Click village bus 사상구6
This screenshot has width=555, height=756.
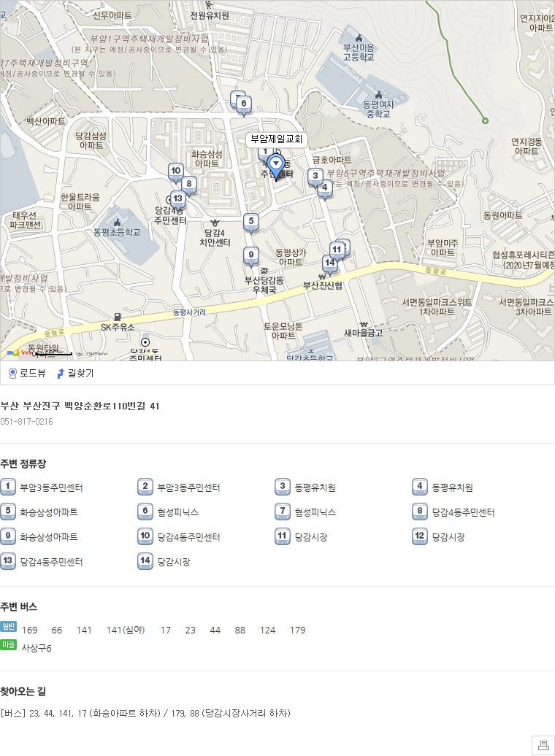click(x=37, y=648)
